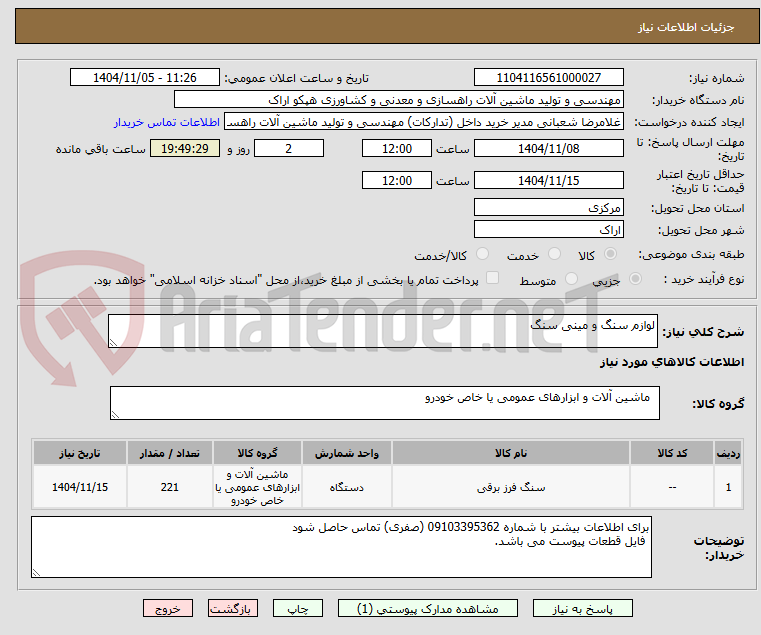Click the resize handle of buyer notes box

coord(36,572)
